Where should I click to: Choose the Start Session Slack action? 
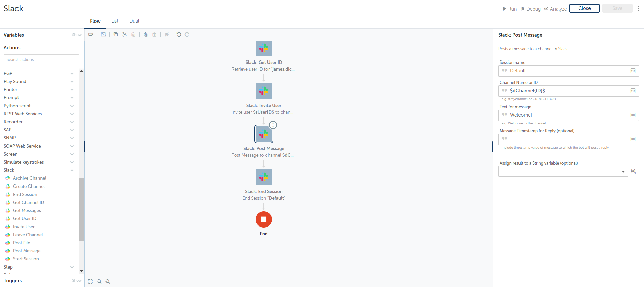click(x=26, y=259)
